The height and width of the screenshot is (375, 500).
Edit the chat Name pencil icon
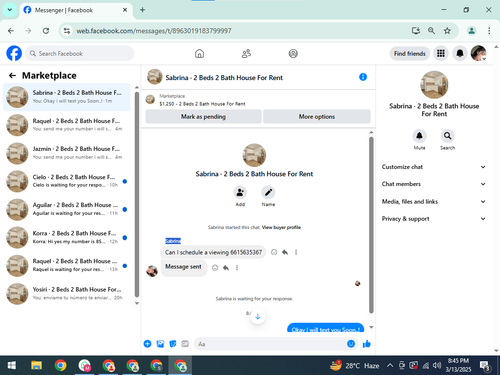(268, 193)
